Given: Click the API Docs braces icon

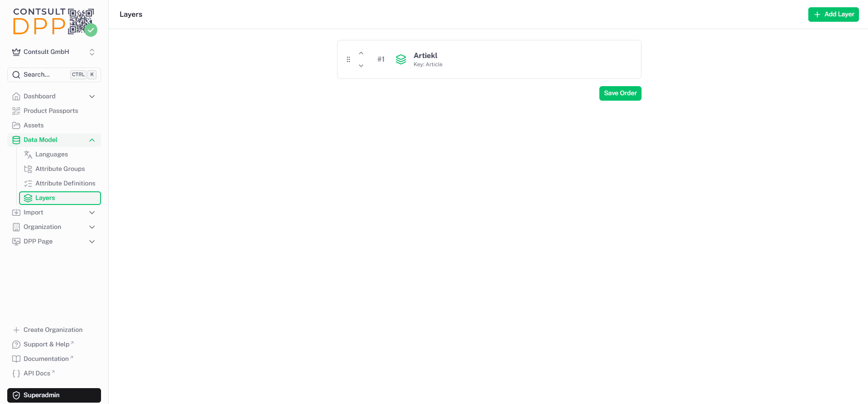Looking at the screenshot, I should 16,374.
